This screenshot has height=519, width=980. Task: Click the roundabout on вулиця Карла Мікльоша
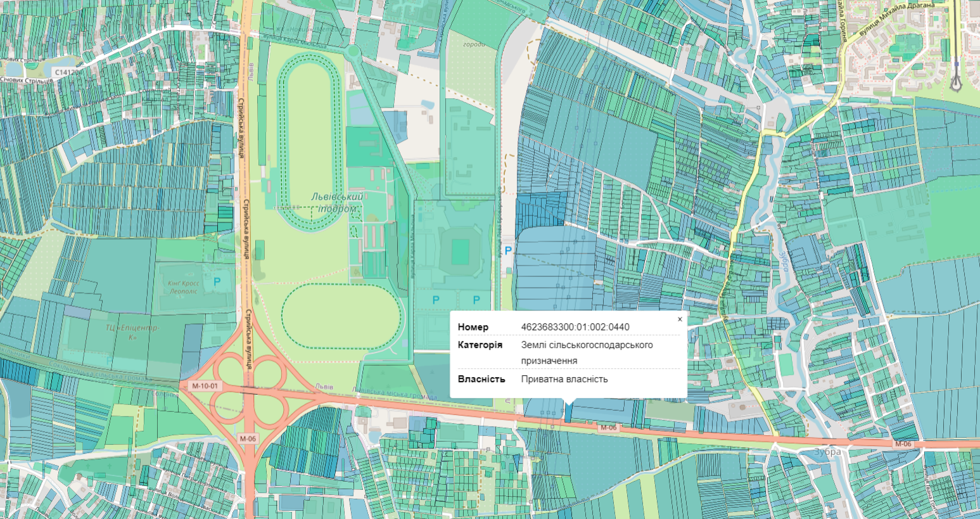tap(353, 51)
